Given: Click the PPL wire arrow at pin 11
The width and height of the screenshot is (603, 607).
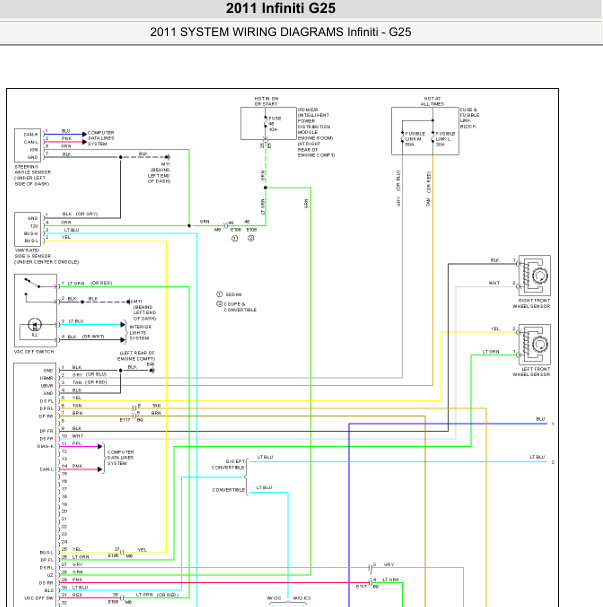Looking at the screenshot, I should coord(100,446).
